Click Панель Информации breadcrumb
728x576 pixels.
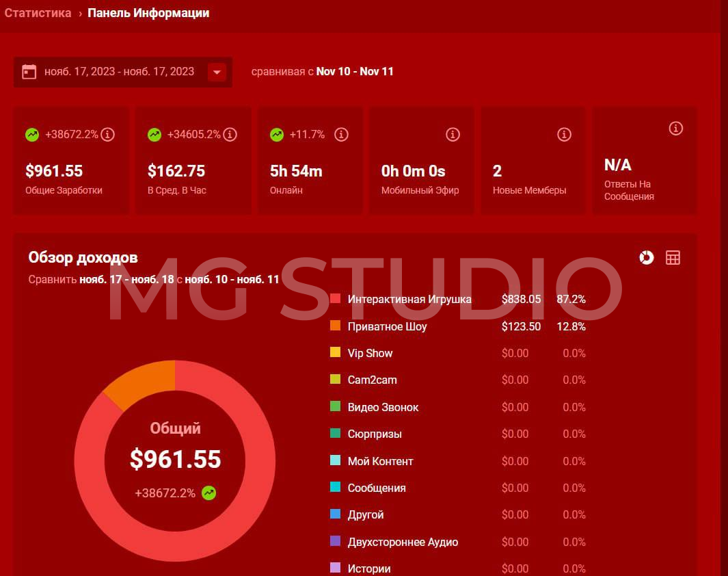(148, 13)
